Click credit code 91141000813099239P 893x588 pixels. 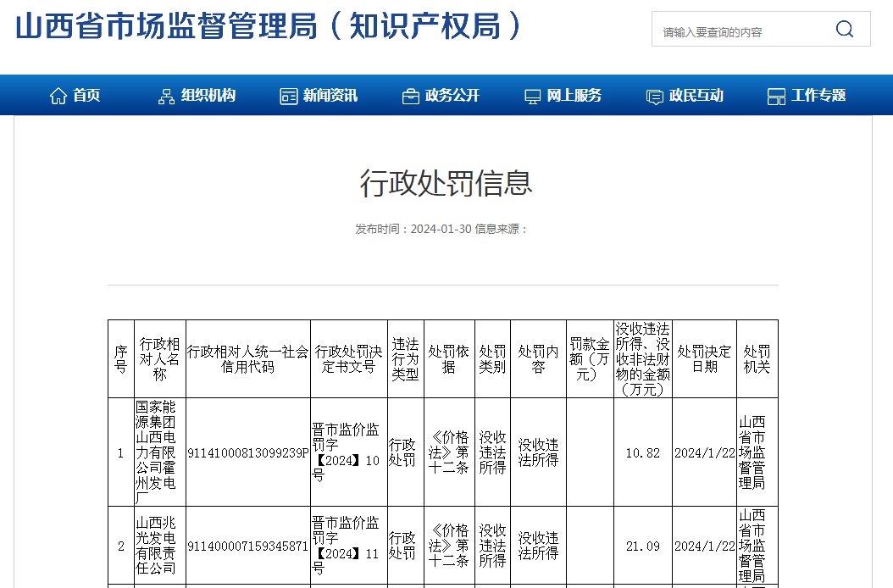click(x=247, y=453)
